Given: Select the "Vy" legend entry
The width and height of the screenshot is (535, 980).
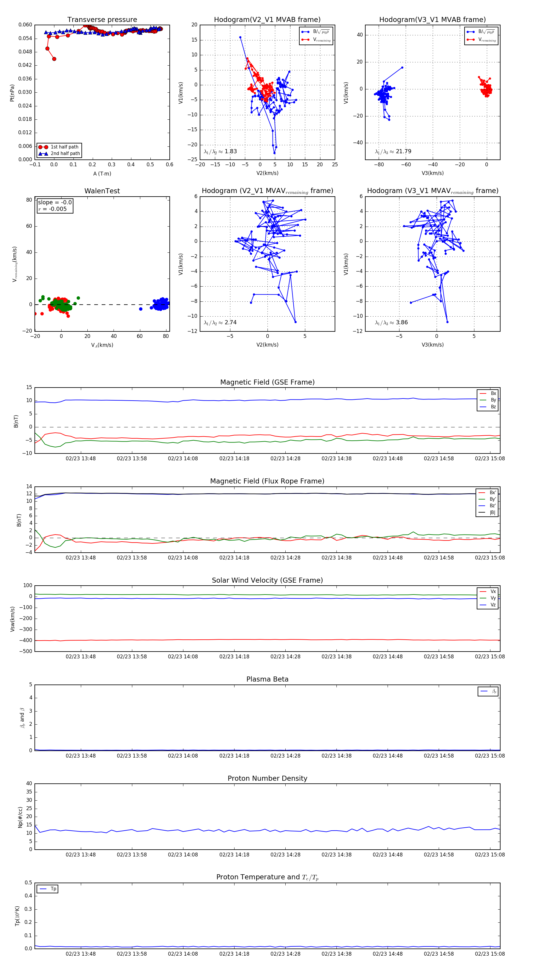Looking at the screenshot, I should coord(487,598).
